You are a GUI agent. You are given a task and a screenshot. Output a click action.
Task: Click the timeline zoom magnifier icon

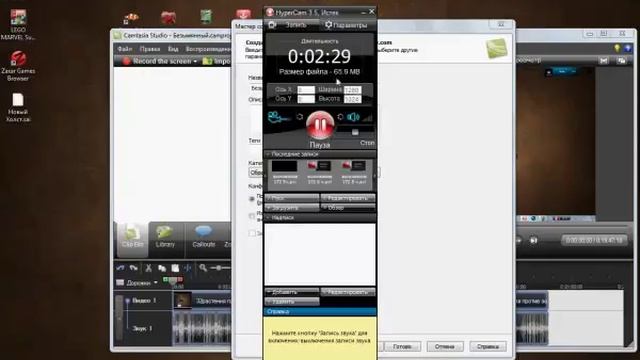tap(203, 268)
